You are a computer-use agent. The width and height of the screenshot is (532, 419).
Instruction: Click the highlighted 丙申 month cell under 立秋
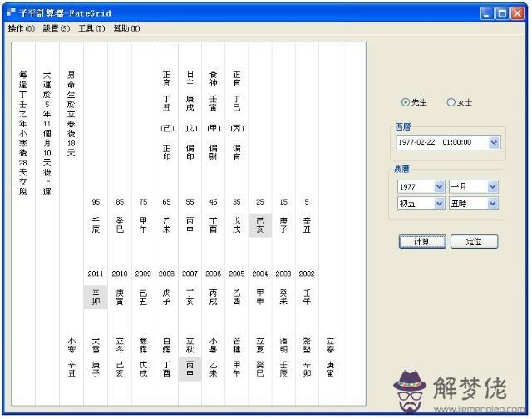tap(190, 369)
